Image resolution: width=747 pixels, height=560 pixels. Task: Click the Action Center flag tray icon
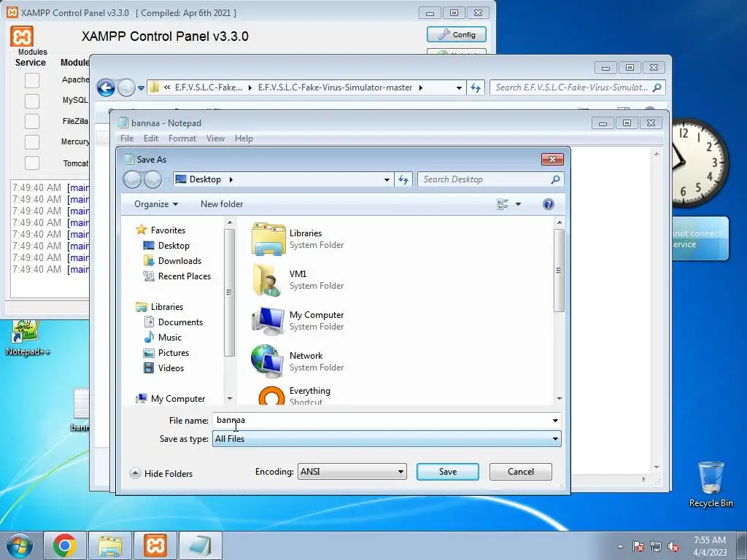coord(638,546)
